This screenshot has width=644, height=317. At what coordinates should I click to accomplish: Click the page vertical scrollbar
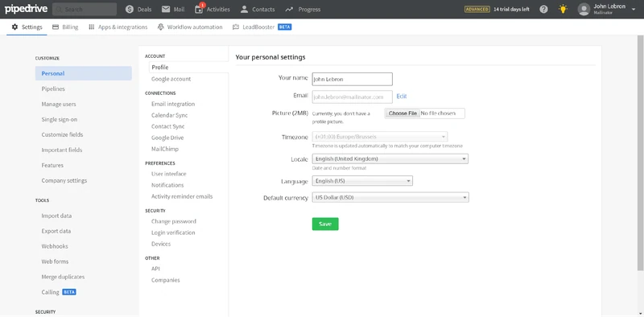[640, 153]
